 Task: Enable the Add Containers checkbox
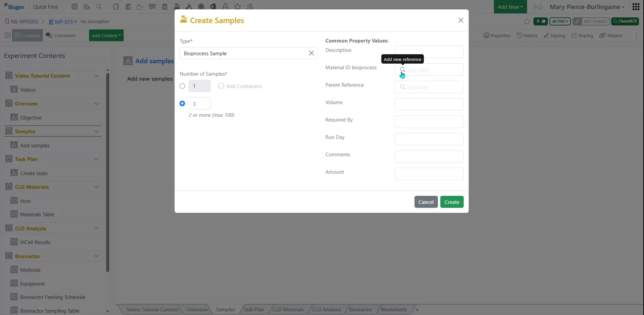pos(221,86)
